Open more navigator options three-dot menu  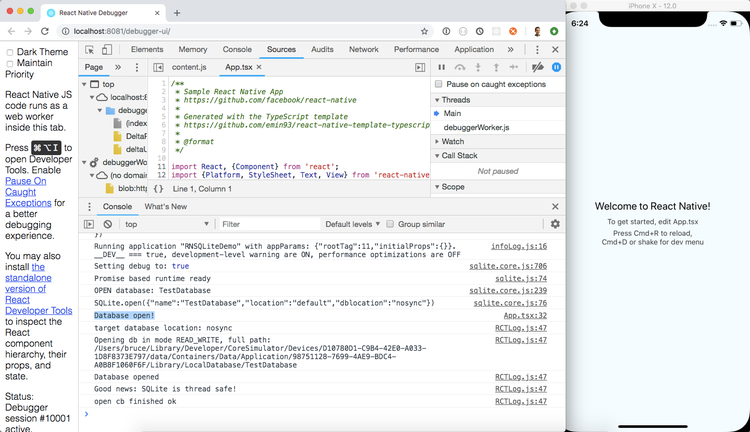tap(137, 67)
